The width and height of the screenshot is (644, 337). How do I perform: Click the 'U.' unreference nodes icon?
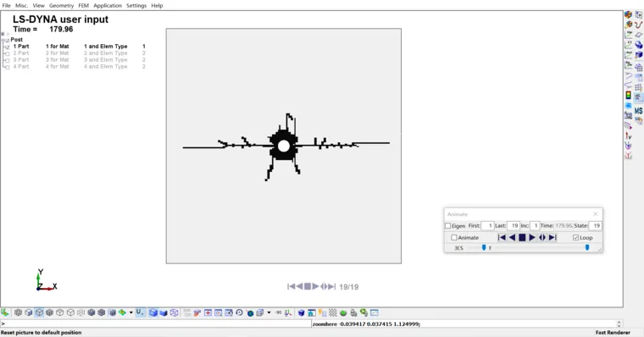point(140,312)
